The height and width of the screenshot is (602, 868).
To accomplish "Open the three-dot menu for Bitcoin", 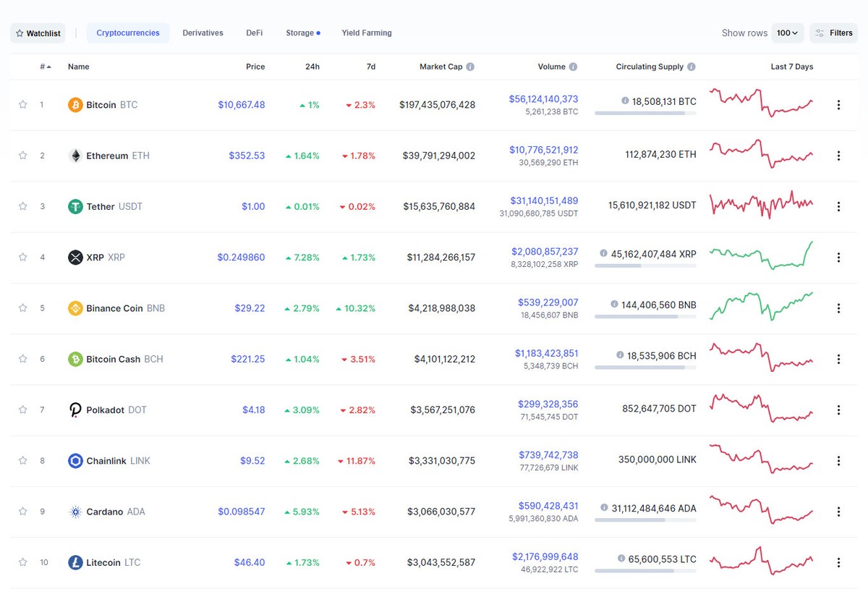I will [838, 104].
